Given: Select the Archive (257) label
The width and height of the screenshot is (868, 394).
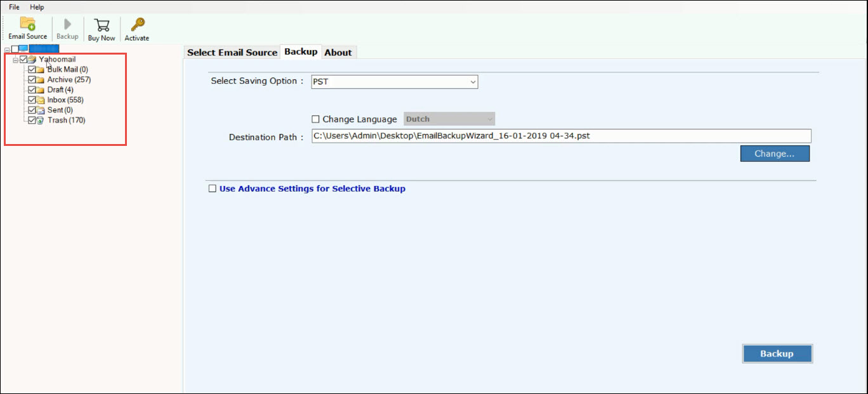Looking at the screenshot, I should click(69, 79).
